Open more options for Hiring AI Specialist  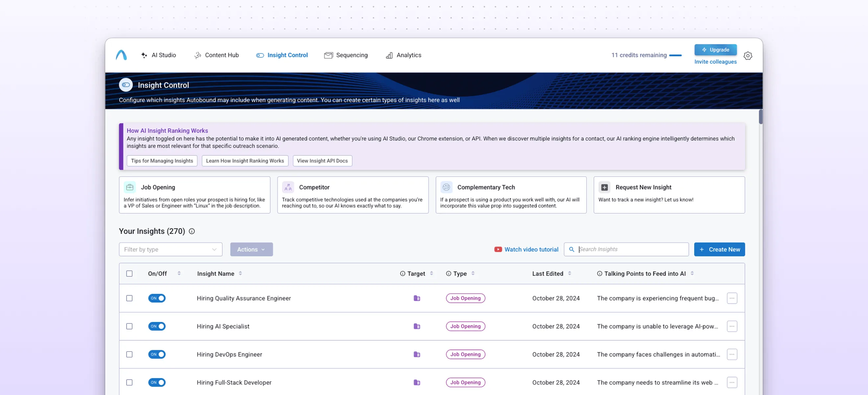point(732,326)
